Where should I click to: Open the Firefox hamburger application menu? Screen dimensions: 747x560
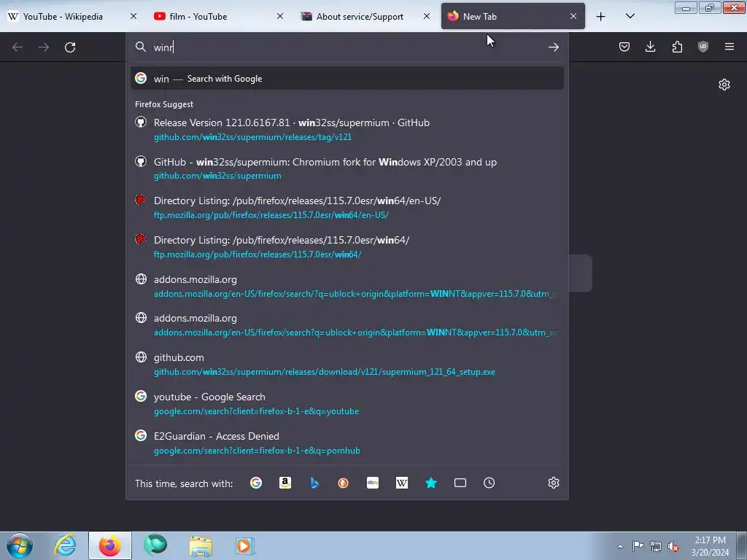click(x=729, y=47)
